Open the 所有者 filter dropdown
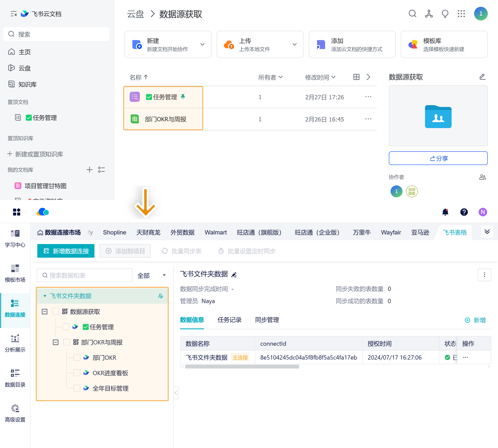 270,77
